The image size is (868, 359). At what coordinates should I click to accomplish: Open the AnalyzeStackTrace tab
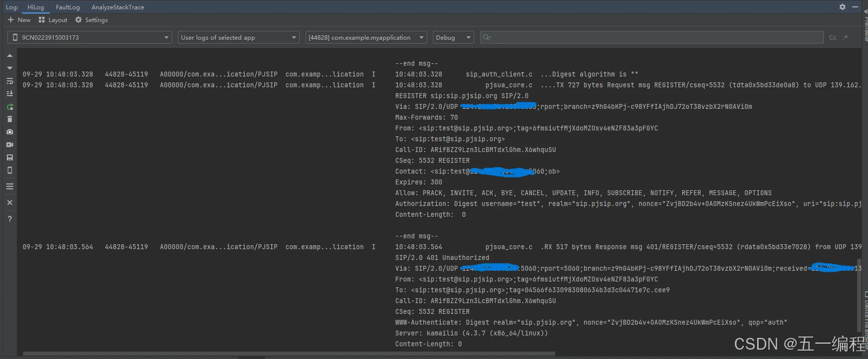(x=118, y=7)
